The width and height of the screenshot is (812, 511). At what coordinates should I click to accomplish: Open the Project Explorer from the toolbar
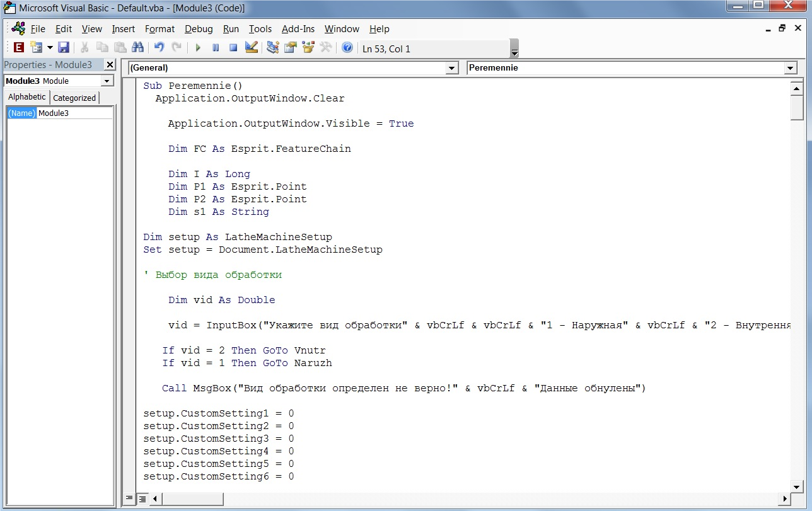273,48
